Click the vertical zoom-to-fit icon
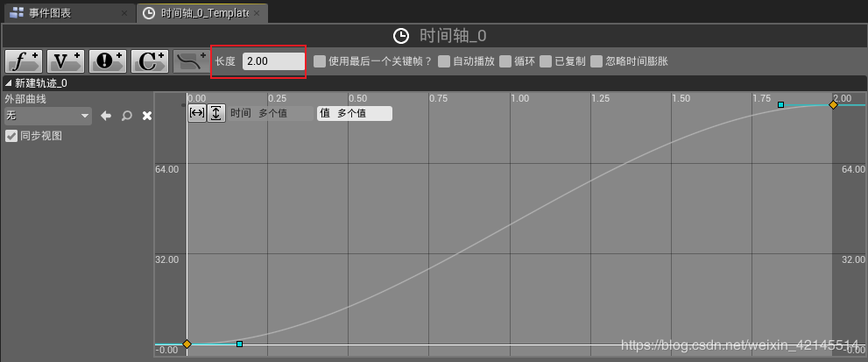 (x=215, y=113)
